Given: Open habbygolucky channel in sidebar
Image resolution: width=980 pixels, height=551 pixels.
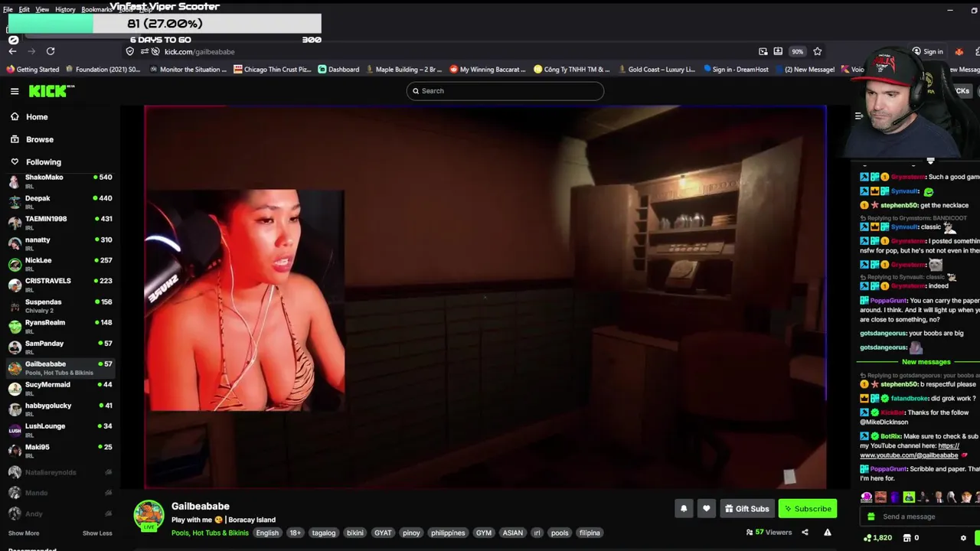Looking at the screenshot, I should point(60,409).
